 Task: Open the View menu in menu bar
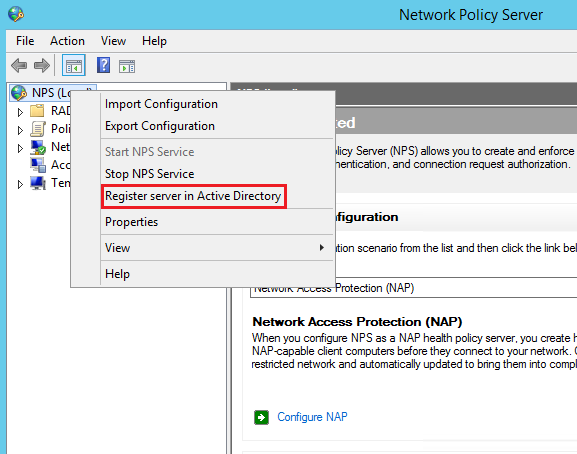point(113,41)
